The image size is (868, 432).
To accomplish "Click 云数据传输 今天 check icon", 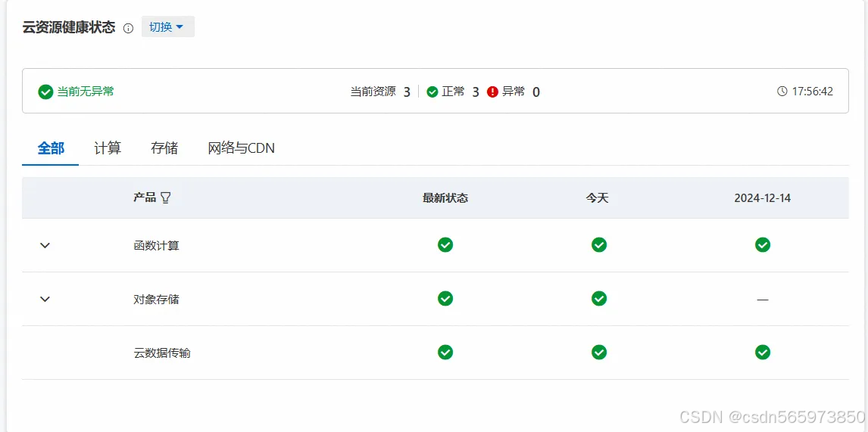I will [x=599, y=352].
